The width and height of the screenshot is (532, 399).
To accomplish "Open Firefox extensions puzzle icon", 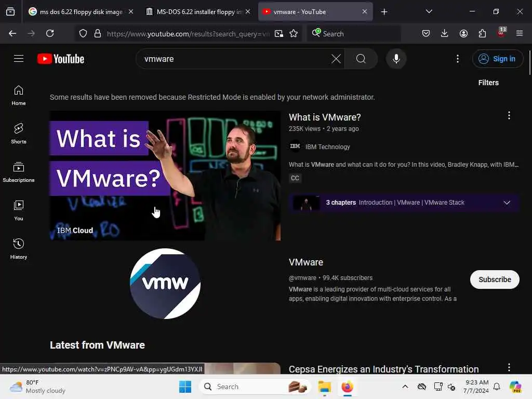I will point(482,33).
